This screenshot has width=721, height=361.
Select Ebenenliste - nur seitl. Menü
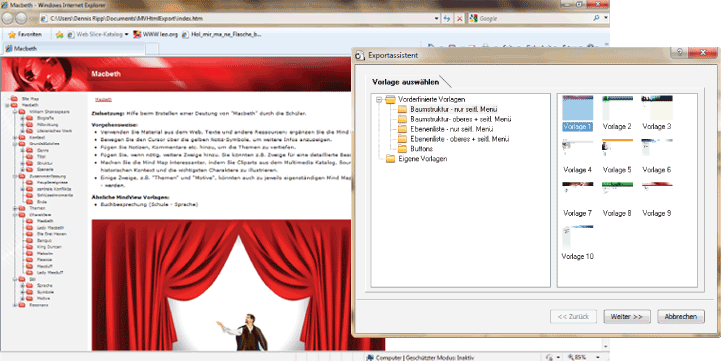coord(452,129)
